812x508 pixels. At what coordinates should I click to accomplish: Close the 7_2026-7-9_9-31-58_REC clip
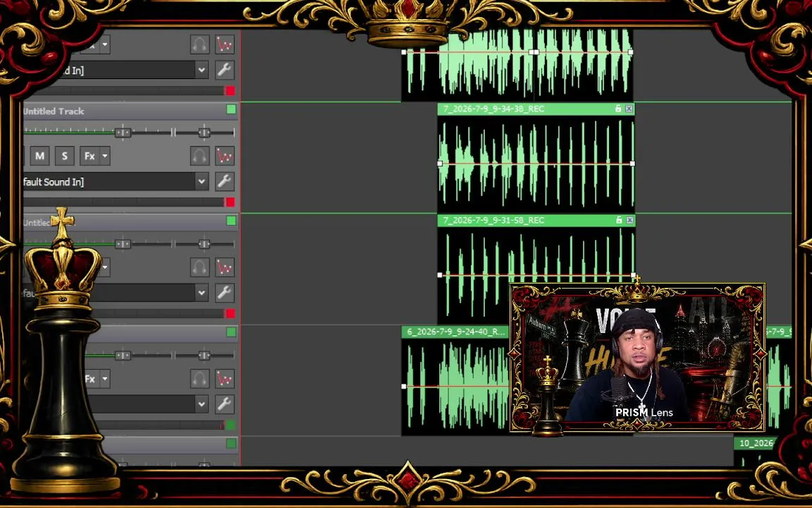[629, 220]
